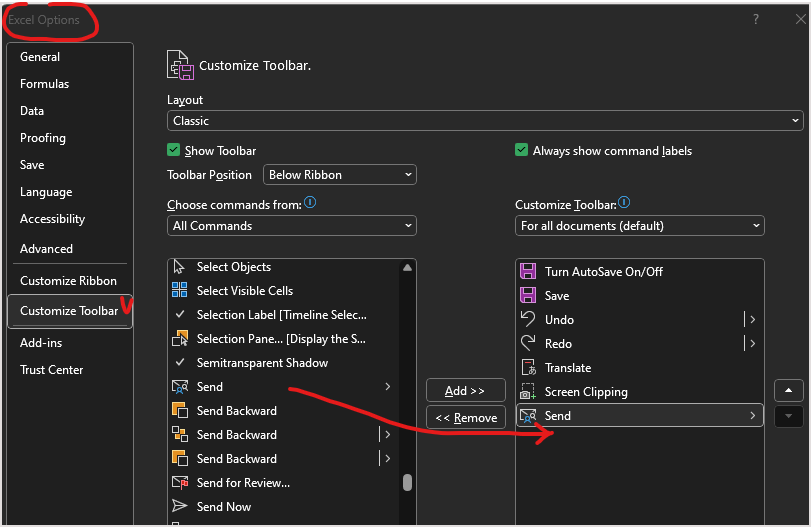811x527 pixels.
Task: Click the Send for Review icon
Action: point(179,483)
